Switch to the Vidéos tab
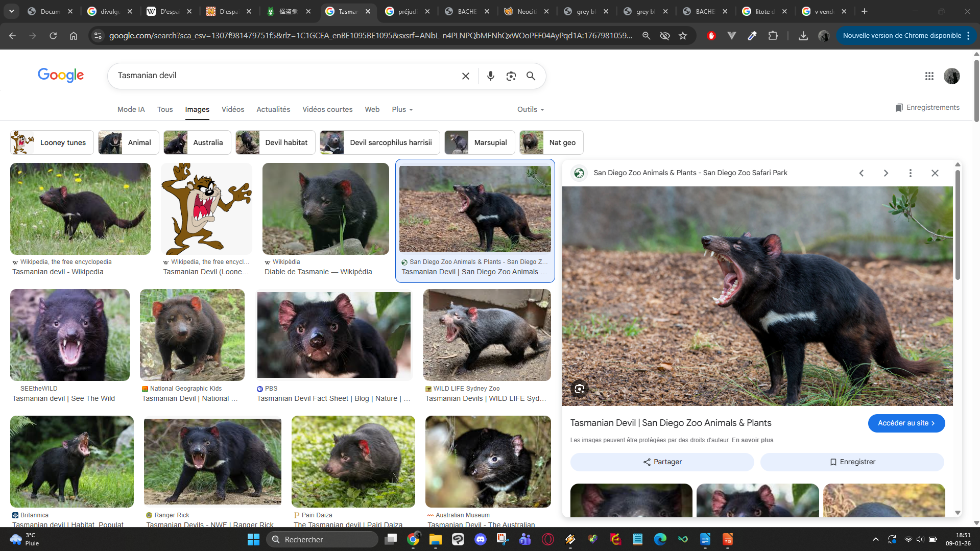The image size is (980, 551). tap(232, 109)
